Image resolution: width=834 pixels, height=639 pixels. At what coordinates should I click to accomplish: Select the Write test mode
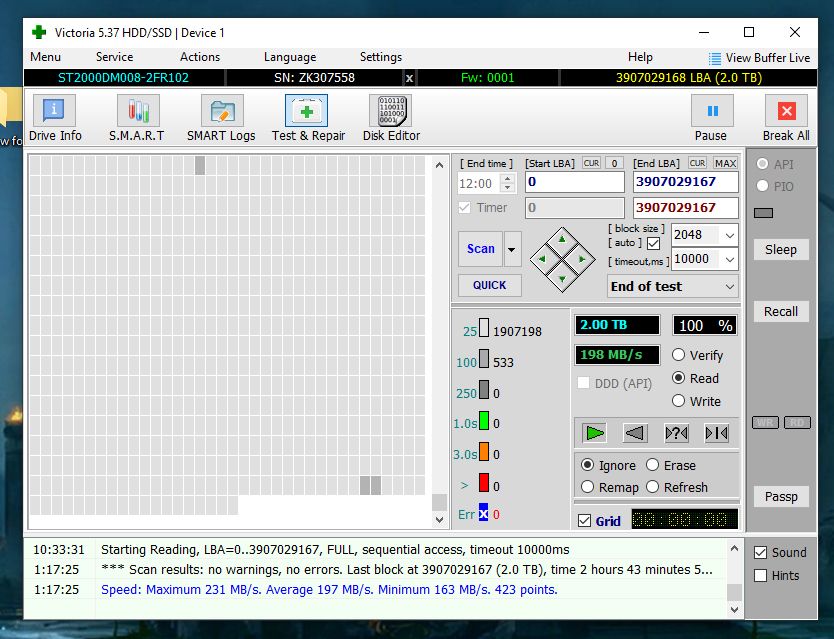[x=678, y=401]
